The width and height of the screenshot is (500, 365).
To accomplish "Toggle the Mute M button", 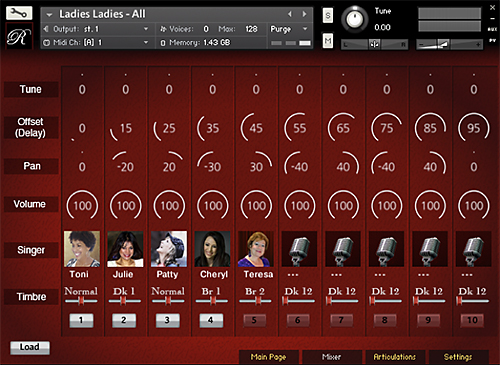I will (328, 41).
